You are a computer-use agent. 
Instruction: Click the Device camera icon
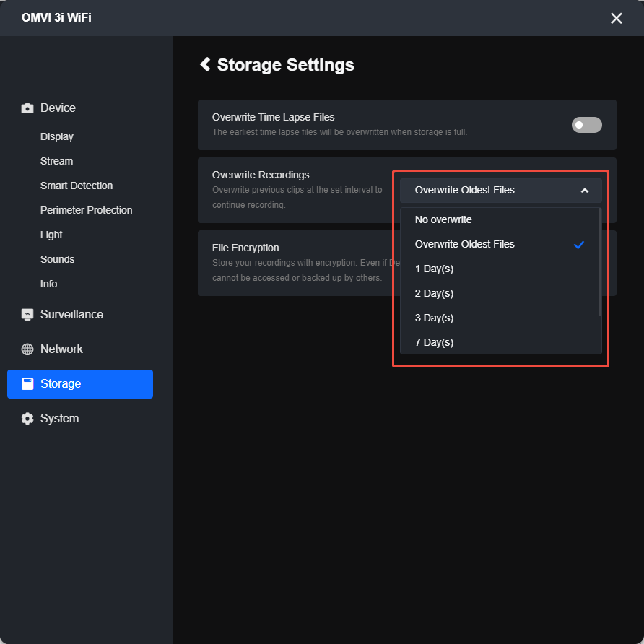[27, 108]
